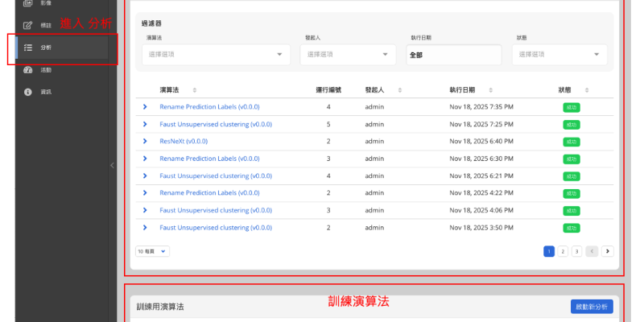Open the 發起人 filter dropdown
Viewport: 644px width, 322px height.
[348, 54]
